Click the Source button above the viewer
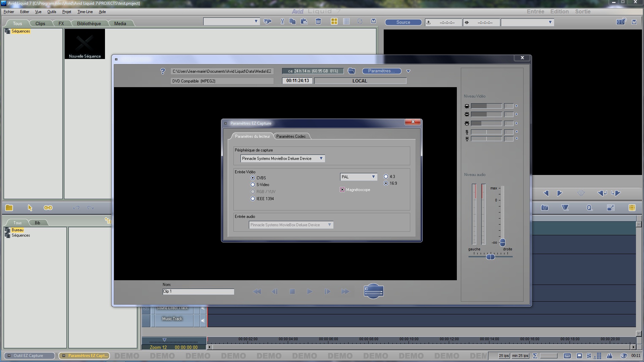Screen dimensions: 644x362 click(x=403, y=22)
